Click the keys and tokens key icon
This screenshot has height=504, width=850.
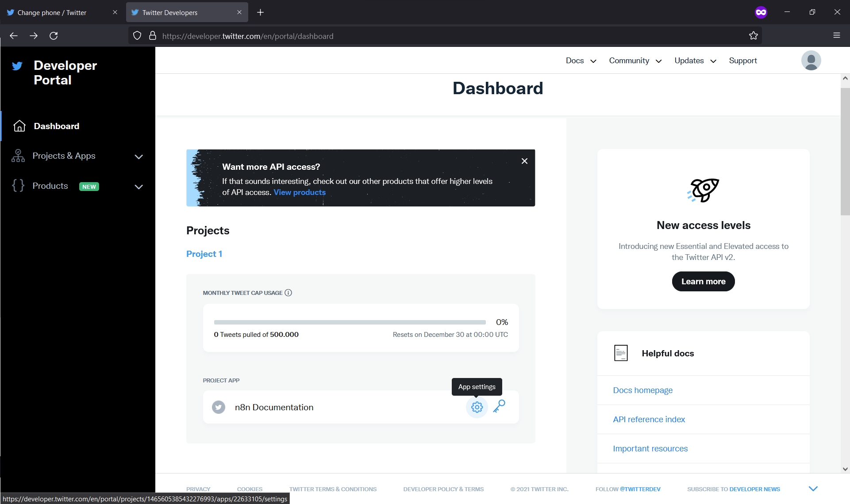pyautogui.click(x=499, y=406)
